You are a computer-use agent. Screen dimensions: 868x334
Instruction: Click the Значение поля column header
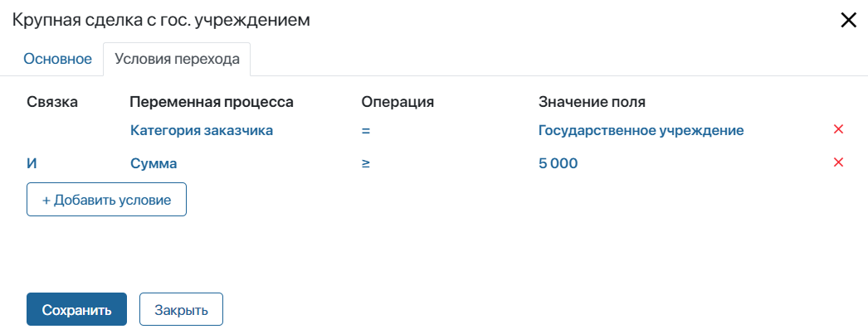coord(592,102)
